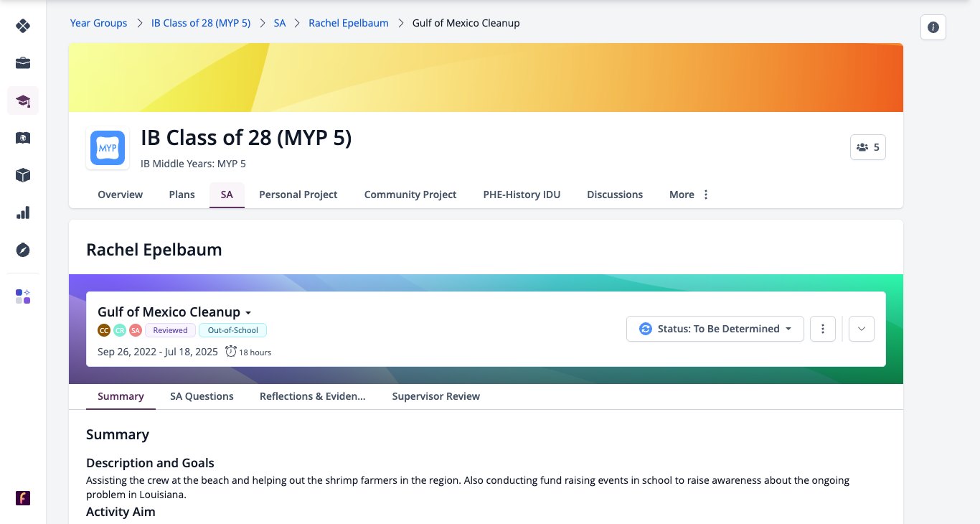Switch to the Plans tab
Screen dimensions: 980x524
[x=182, y=195]
